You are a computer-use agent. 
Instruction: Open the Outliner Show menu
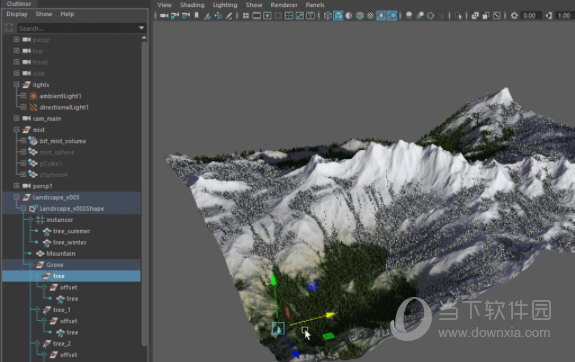point(44,14)
